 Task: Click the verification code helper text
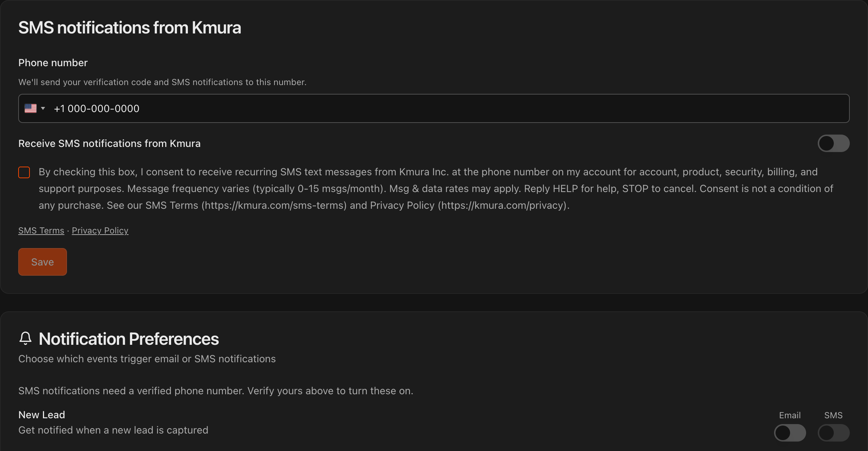(162, 82)
